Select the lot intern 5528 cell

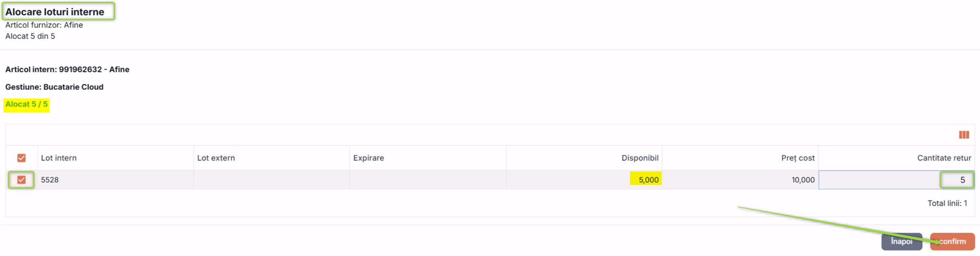[x=115, y=179]
